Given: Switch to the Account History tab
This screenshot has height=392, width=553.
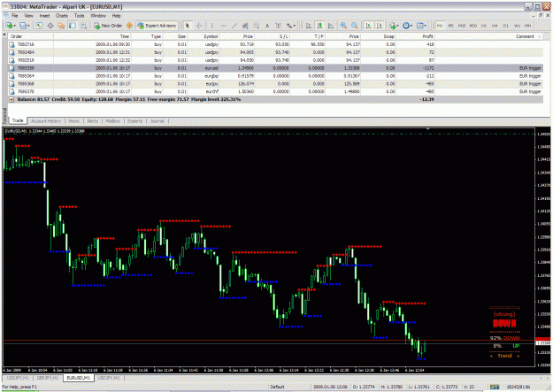Looking at the screenshot, I should pyautogui.click(x=46, y=121).
